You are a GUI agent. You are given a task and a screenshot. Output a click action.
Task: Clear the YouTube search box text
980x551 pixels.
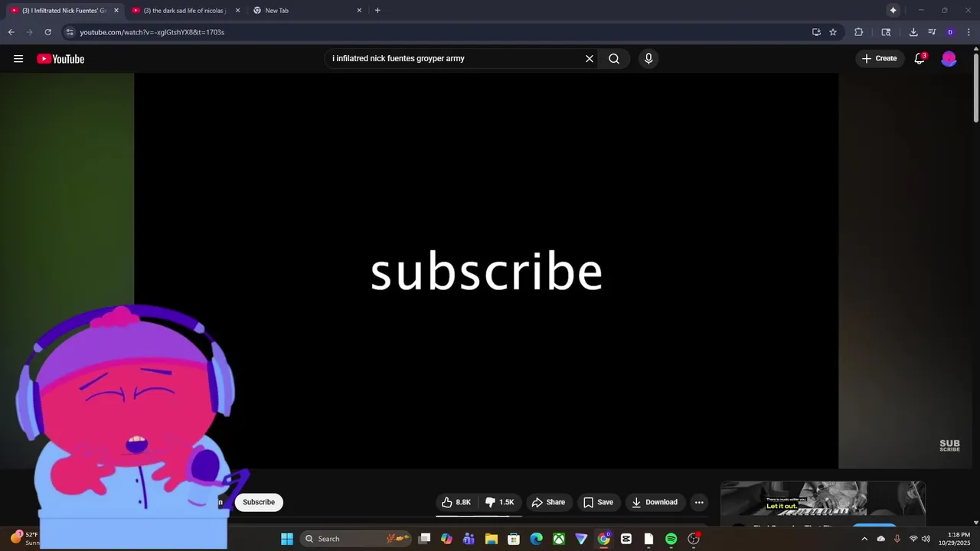click(590, 59)
